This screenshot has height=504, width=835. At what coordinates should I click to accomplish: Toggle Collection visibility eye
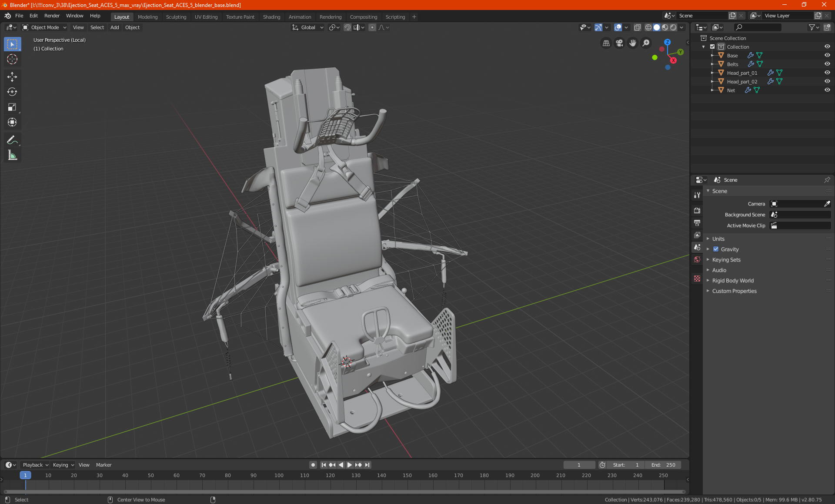point(827,46)
